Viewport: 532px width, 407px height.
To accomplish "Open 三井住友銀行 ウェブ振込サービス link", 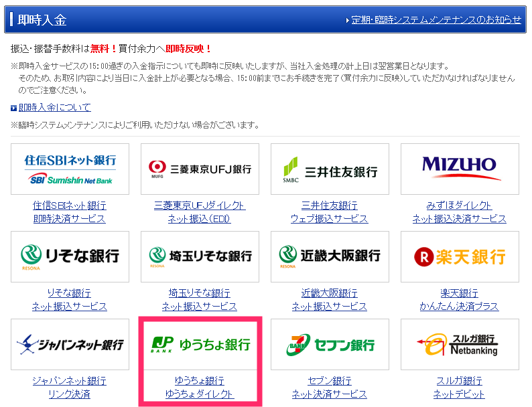I will 330,212.
